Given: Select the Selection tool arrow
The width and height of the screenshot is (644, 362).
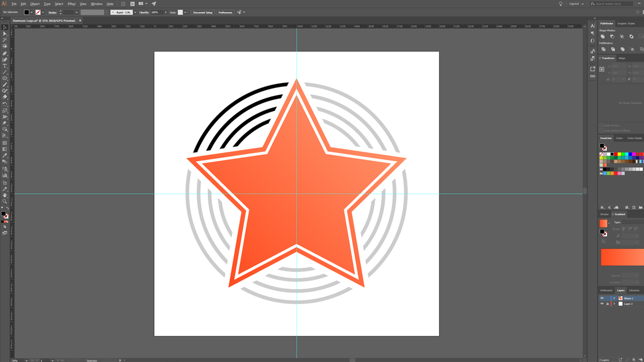Looking at the screenshot, I should [5, 27].
